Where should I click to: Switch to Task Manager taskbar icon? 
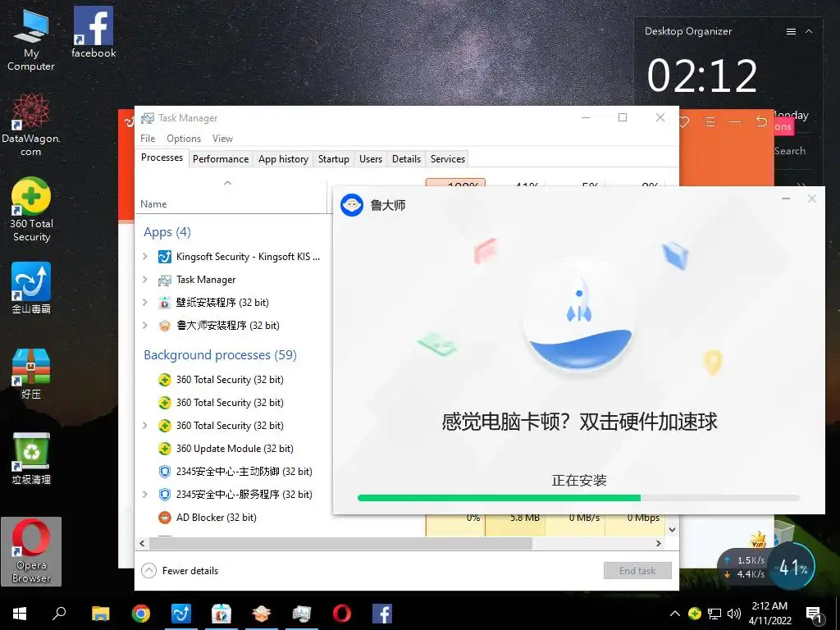302,614
